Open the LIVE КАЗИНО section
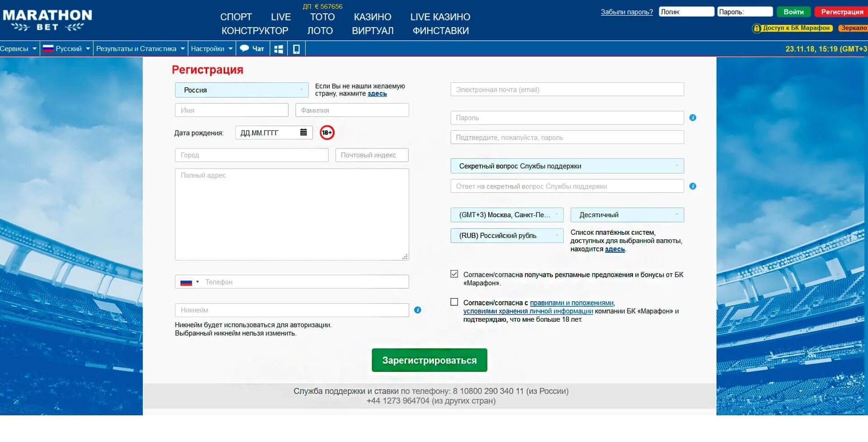 click(x=440, y=17)
